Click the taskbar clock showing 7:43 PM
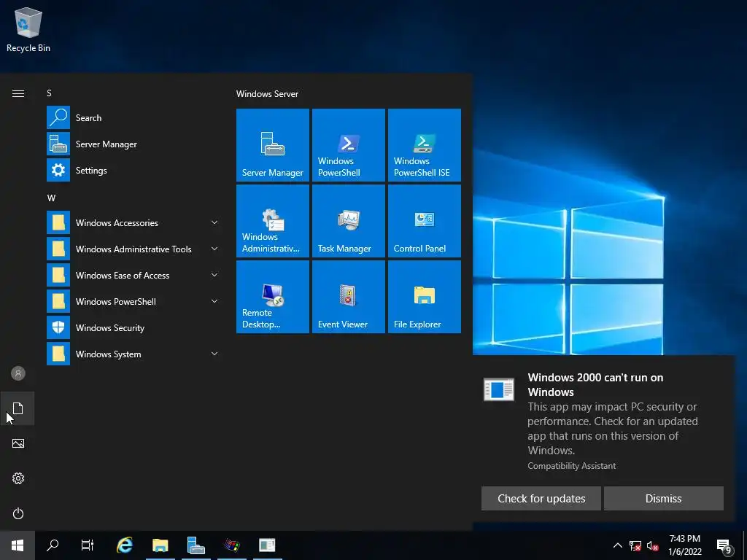Image resolution: width=747 pixels, height=560 pixels. click(x=684, y=545)
